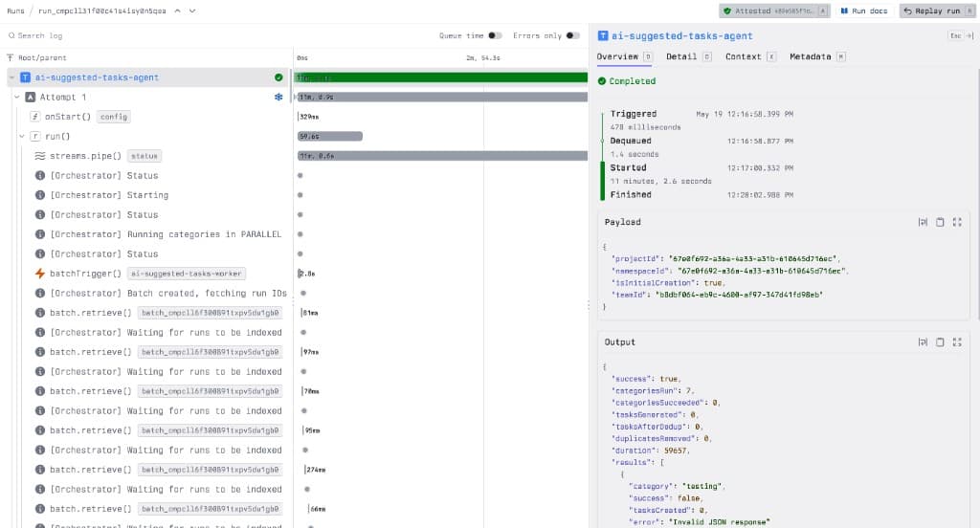The width and height of the screenshot is (980, 528).
Task: Collapse the run() node
Action: pos(22,136)
